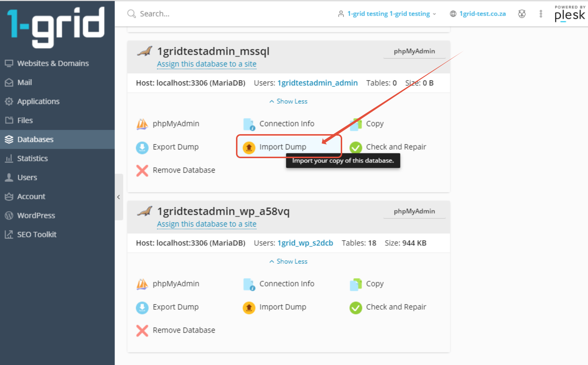The width and height of the screenshot is (588, 365).
Task: Click phpMyAdmin button for 1gridtestadmin_mssql header
Action: (x=414, y=51)
